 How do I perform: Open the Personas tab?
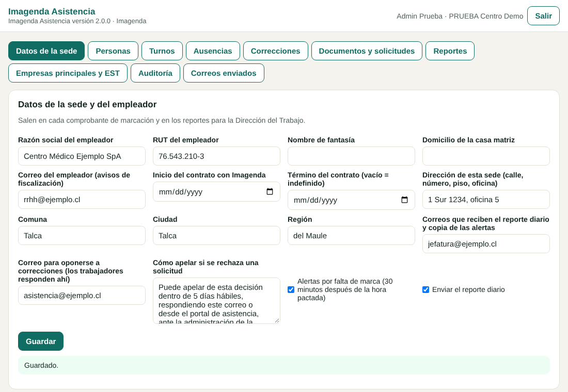tap(113, 51)
